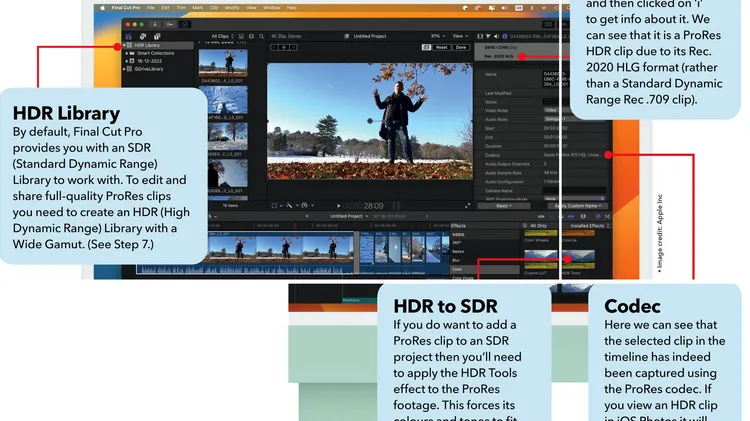750x421 pixels.
Task: Select the man juggling leaves clip thumbnail
Action: point(223,63)
